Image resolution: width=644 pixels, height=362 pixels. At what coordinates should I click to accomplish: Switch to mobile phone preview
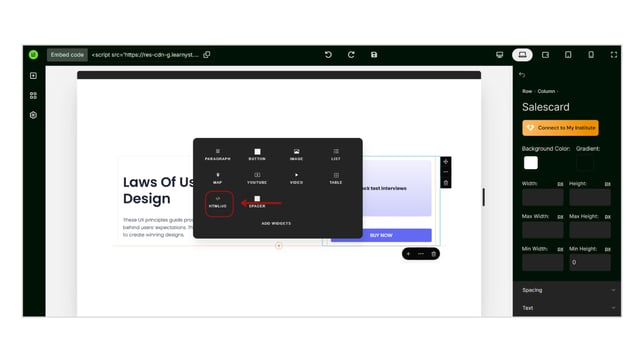[591, 55]
